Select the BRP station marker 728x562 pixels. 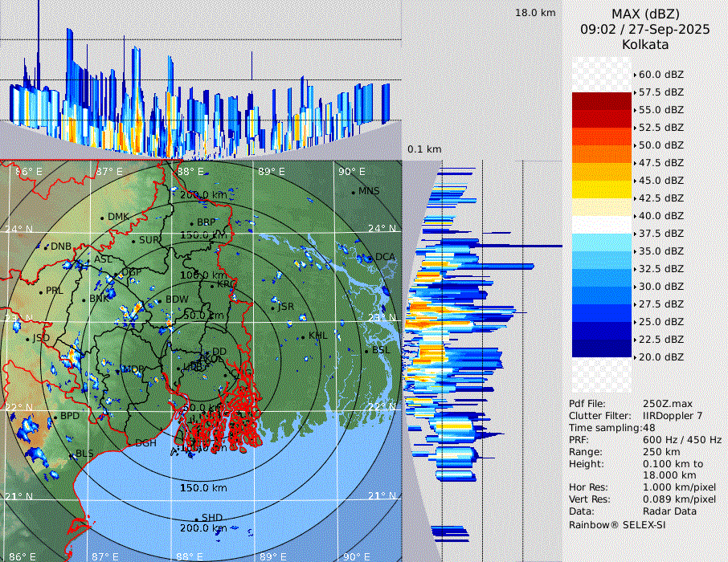[192, 223]
